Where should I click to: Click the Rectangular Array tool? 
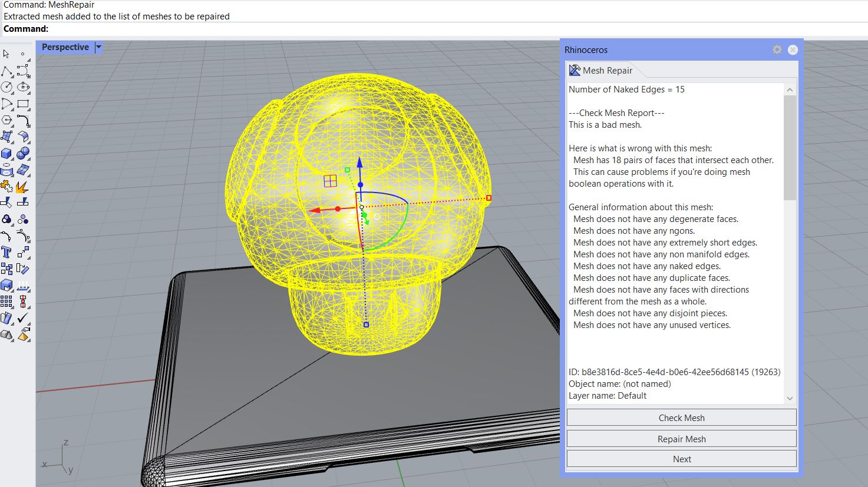pyautogui.click(x=6, y=302)
